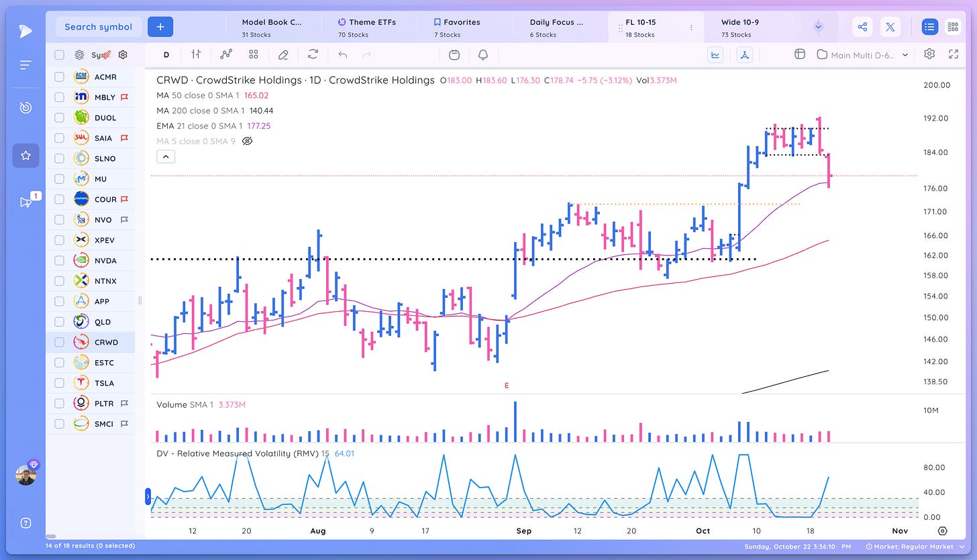Click the redo arrow icon
Screen dimensions: 977x560
366,54
